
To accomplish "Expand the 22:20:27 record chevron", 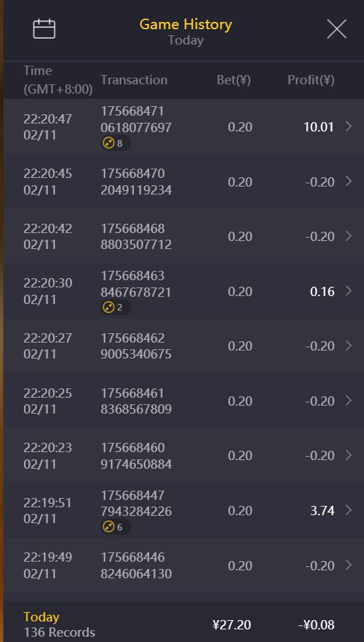I will 349,346.
